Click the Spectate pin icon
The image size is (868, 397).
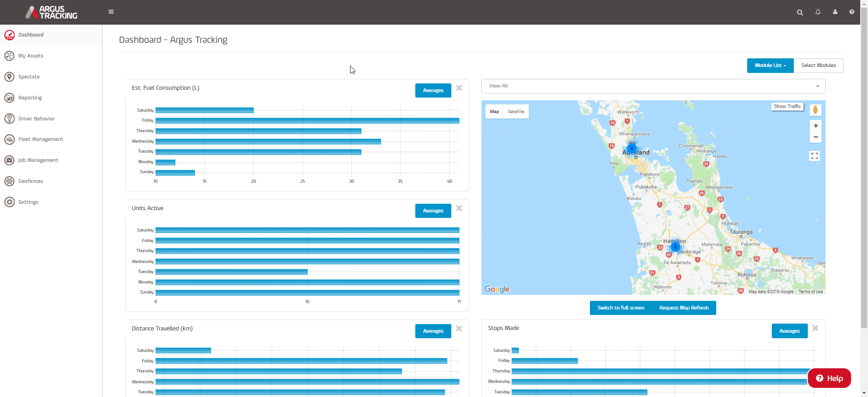point(9,77)
